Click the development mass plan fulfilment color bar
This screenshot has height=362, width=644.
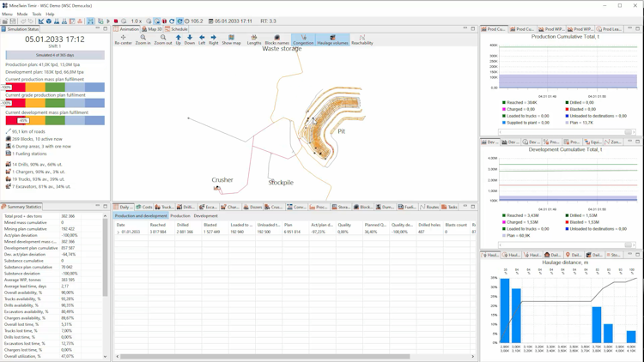click(55, 120)
